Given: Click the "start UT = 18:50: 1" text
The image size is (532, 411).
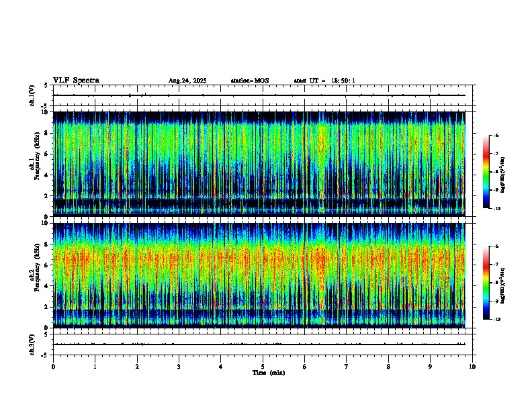Looking at the screenshot, I should tap(324, 81).
